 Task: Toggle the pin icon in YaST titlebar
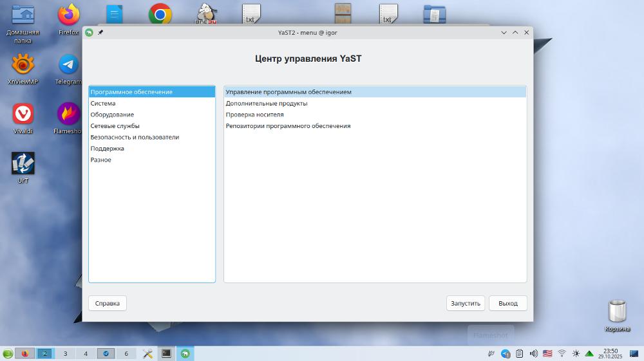pyautogui.click(x=100, y=32)
